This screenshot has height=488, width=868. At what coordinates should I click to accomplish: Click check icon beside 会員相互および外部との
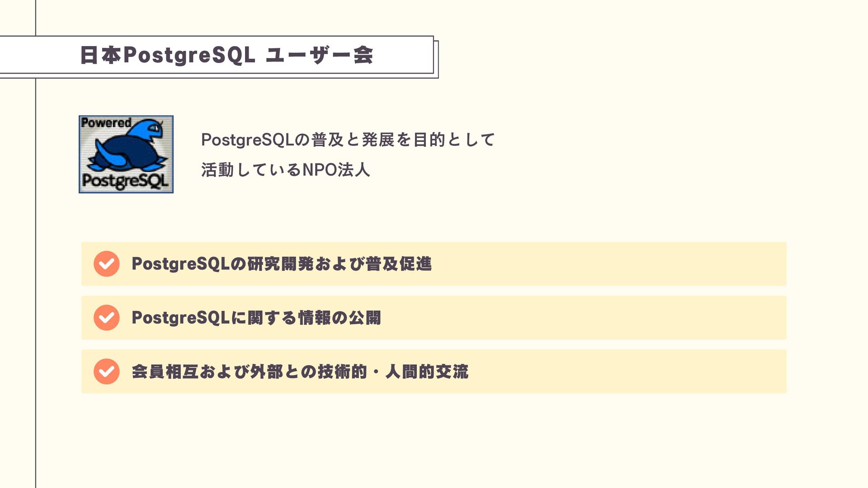click(107, 371)
